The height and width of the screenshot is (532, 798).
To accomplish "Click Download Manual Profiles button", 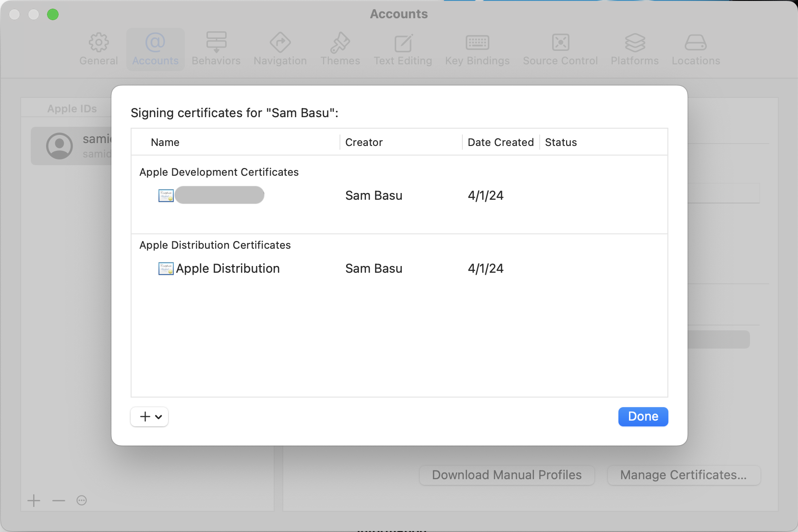I will tap(507, 475).
